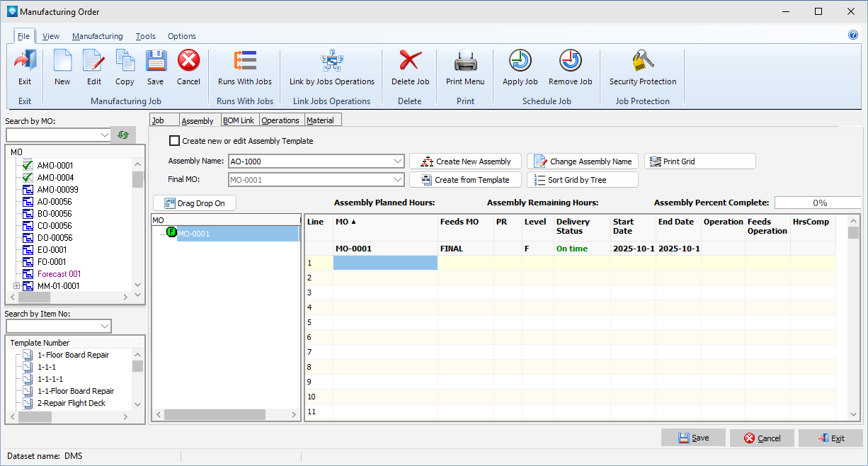The height and width of the screenshot is (466, 868).
Task: Select Forecast 001 in the MO list
Action: [x=59, y=274]
